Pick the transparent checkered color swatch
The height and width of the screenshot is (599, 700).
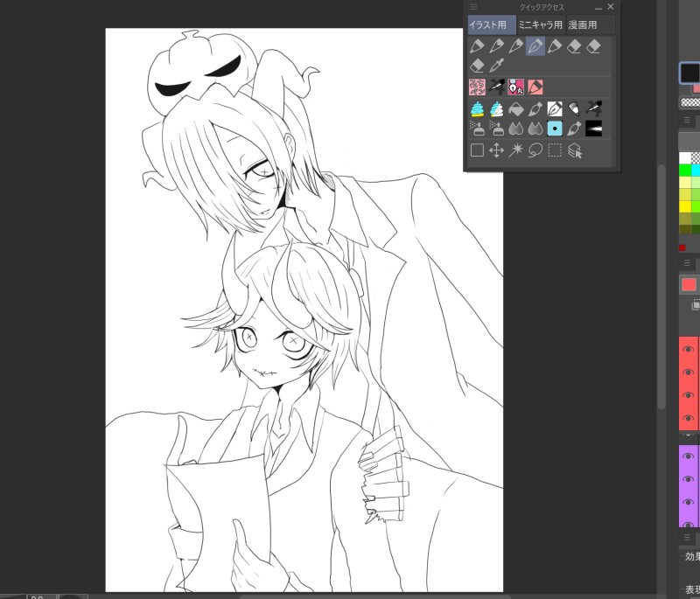[x=690, y=102]
